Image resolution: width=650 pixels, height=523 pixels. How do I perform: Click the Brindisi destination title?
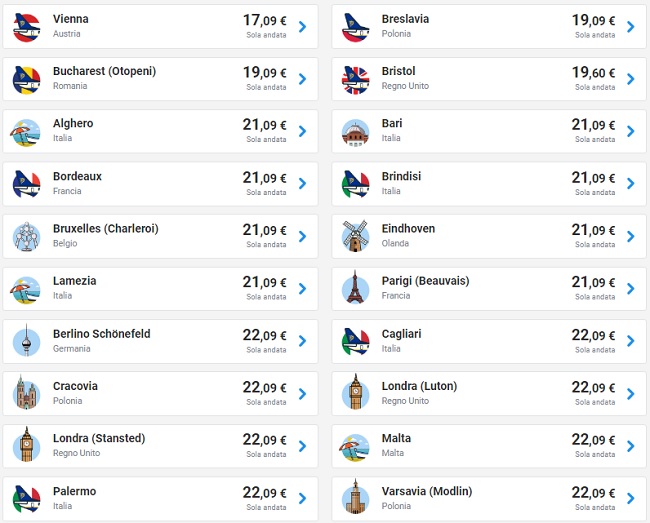(401, 176)
